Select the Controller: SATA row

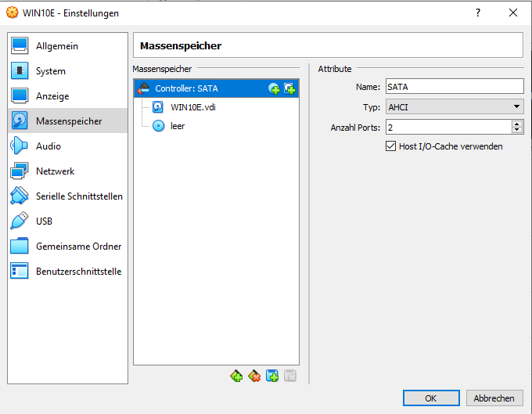pyautogui.click(x=216, y=88)
